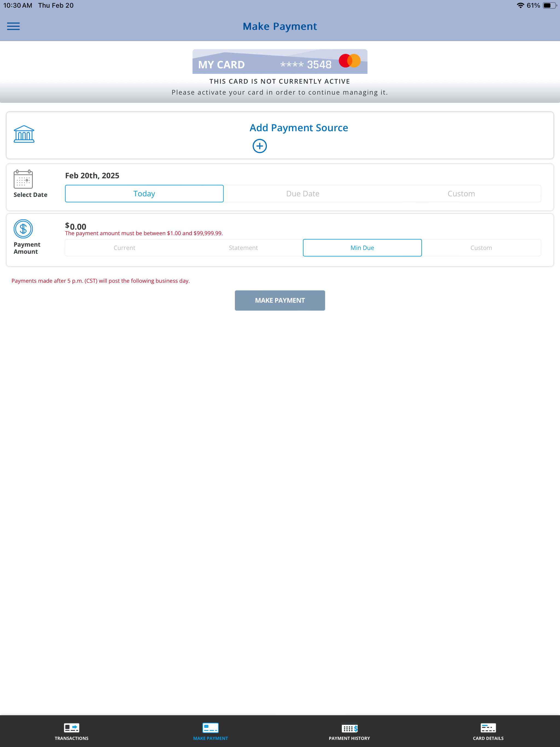
Task: Tap the Payment Amount label
Action: tap(27, 248)
